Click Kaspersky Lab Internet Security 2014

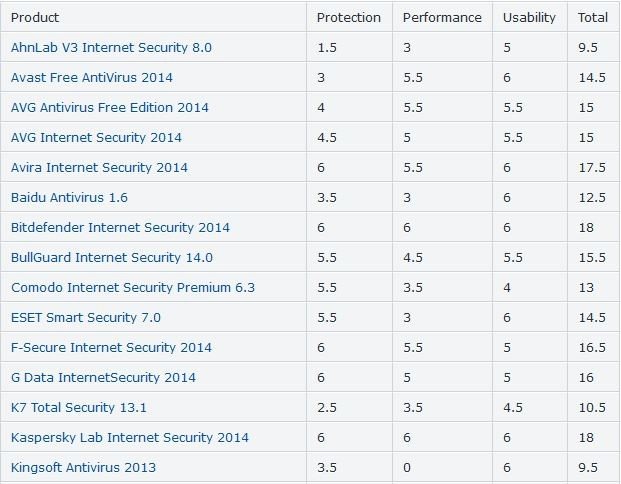(x=130, y=437)
